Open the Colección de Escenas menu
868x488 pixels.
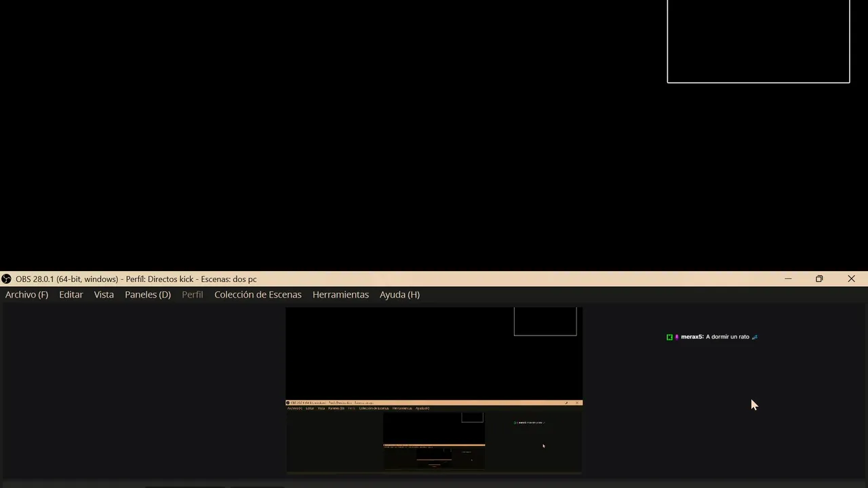(258, 295)
